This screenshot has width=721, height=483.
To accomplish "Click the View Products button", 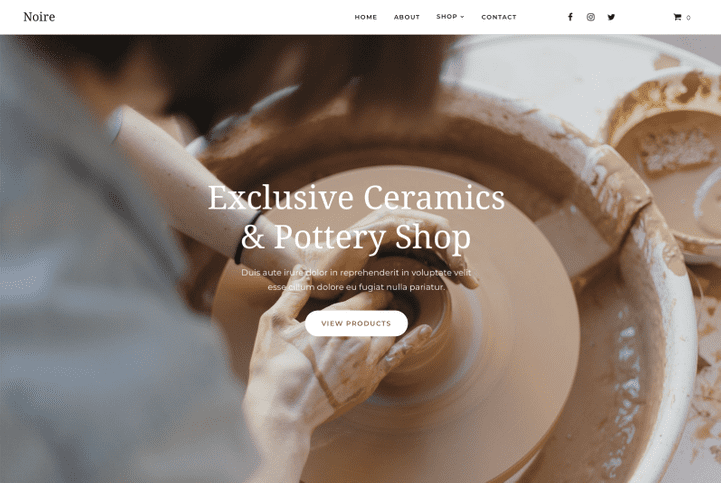I will click(356, 323).
